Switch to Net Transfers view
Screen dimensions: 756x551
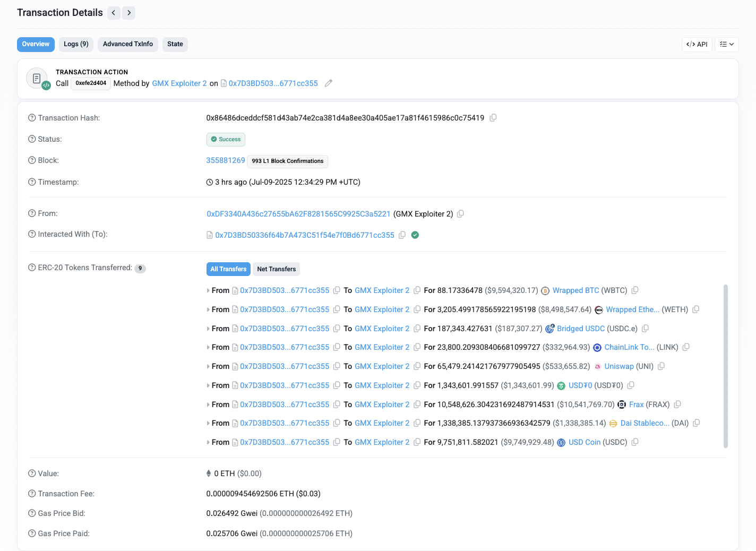(276, 269)
